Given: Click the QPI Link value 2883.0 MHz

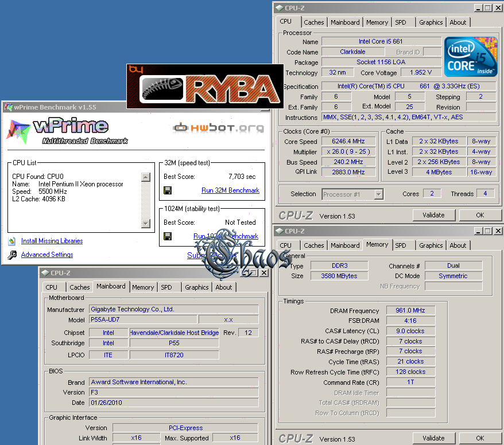Looking at the screenshot, I should point(348,172).
